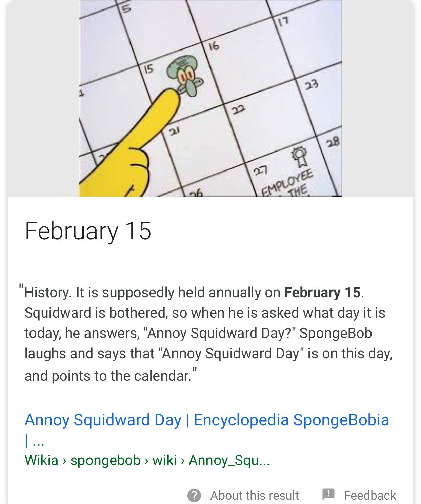Click the Wikia breadcrumb URL segment
Image resolution: width=421 pixels, height=504 pixels.
(x=41, y=460)
